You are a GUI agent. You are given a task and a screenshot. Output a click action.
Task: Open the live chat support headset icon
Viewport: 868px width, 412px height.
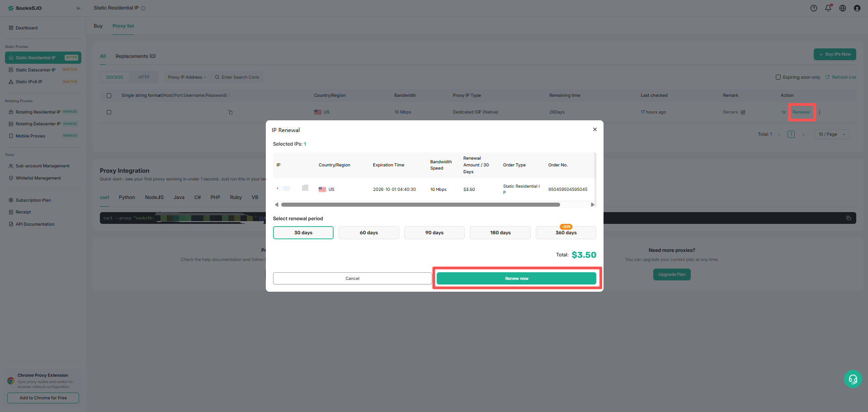853,379
